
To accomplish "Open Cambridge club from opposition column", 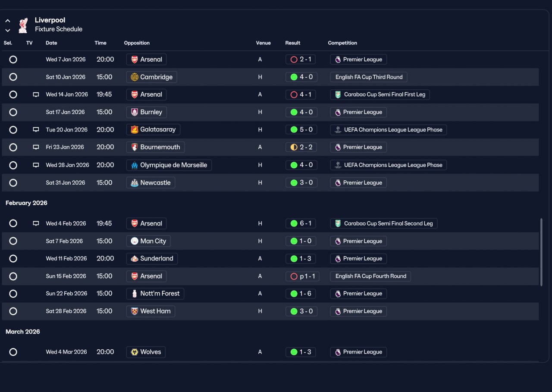I will tap(151, 77).
